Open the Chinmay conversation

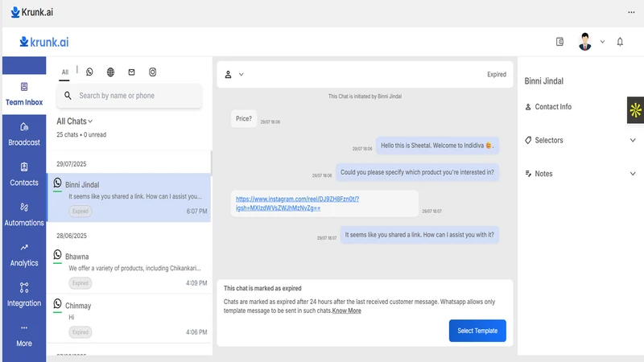[x=130, y=319]
